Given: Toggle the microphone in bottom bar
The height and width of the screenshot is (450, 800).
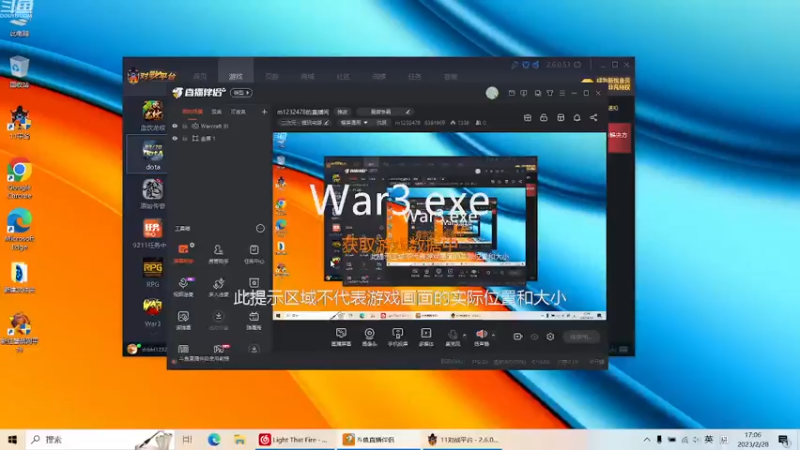Looking at the screenshot, I should 453,337.
